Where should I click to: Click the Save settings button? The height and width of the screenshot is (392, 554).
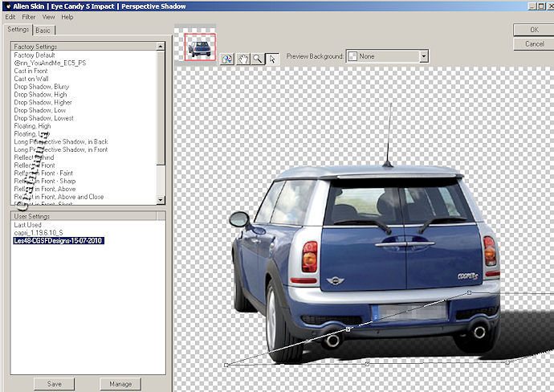tap(55, 384)
